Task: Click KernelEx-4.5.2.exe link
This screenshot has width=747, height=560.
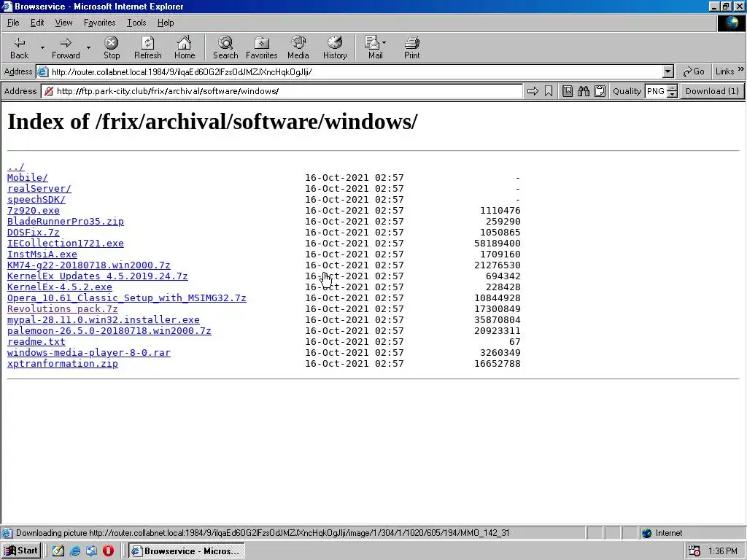Action: 60,287
